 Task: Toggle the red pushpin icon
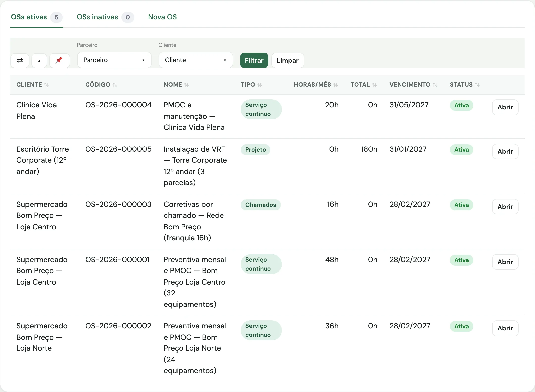[x=59, y=60]
